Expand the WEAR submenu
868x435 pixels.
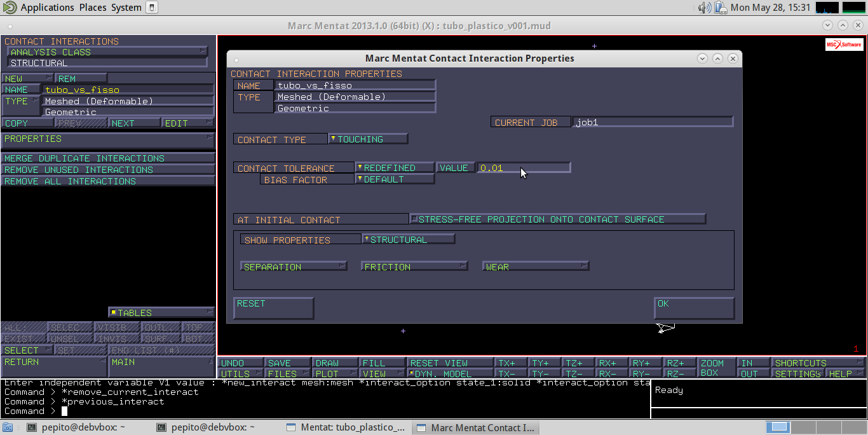pos(535,266)
